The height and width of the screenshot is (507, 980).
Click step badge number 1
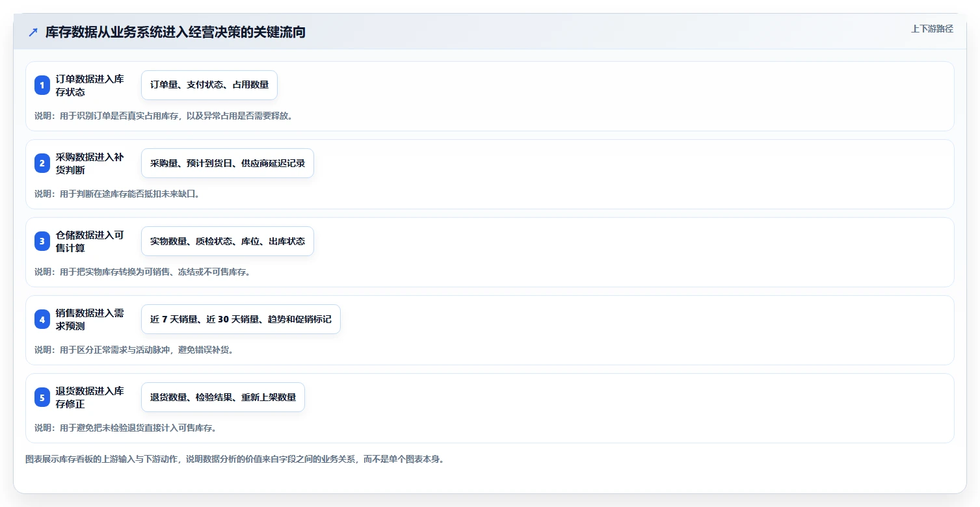coord(42,85)
